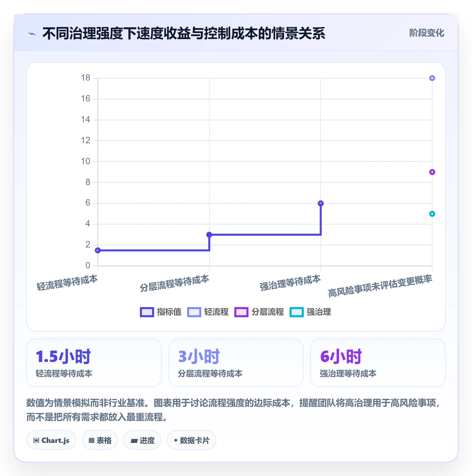Screen dimensions: 472x476
Task: Click the 进度 tag chip
Action: coord(142,440)
